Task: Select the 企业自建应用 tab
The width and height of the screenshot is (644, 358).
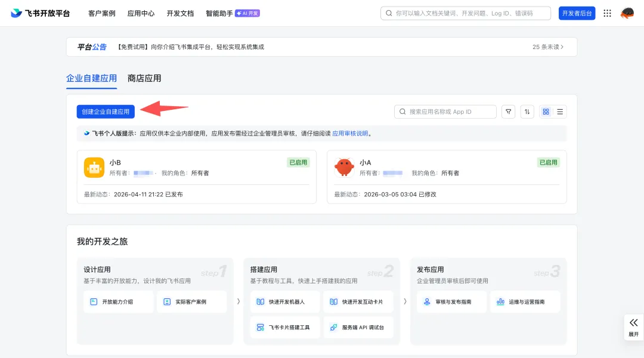Action: pos(92,78)
